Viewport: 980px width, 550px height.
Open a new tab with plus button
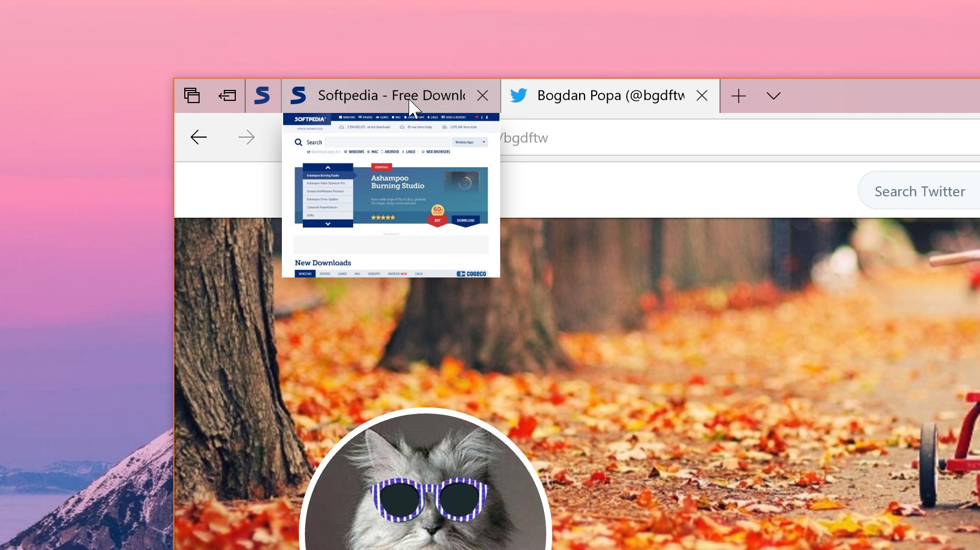click(739, 96)
